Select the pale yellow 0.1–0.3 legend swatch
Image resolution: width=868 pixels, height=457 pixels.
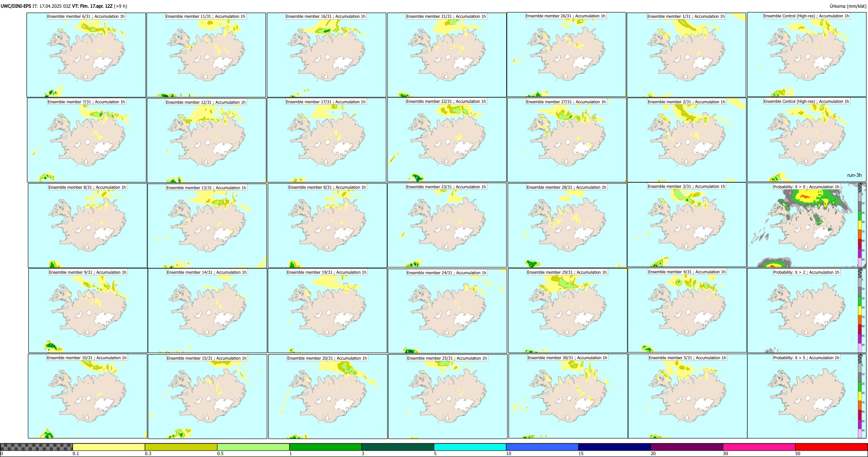pyautogui.click(x=109, y=447)
